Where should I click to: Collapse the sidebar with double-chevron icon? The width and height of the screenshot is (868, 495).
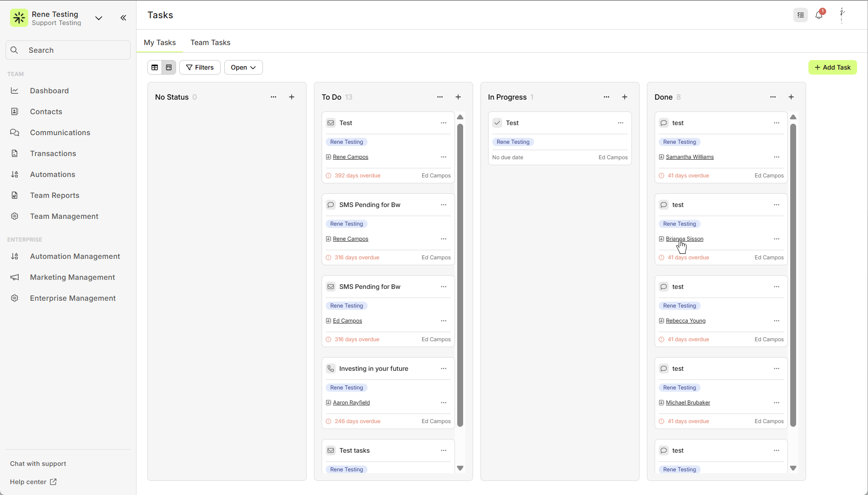[123, 18]
